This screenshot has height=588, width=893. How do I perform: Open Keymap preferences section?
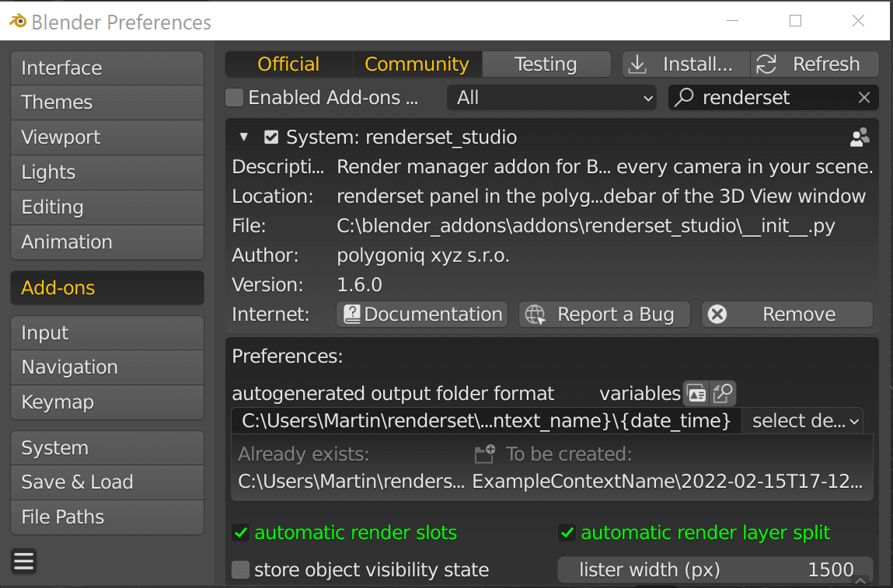click(107, 402)
